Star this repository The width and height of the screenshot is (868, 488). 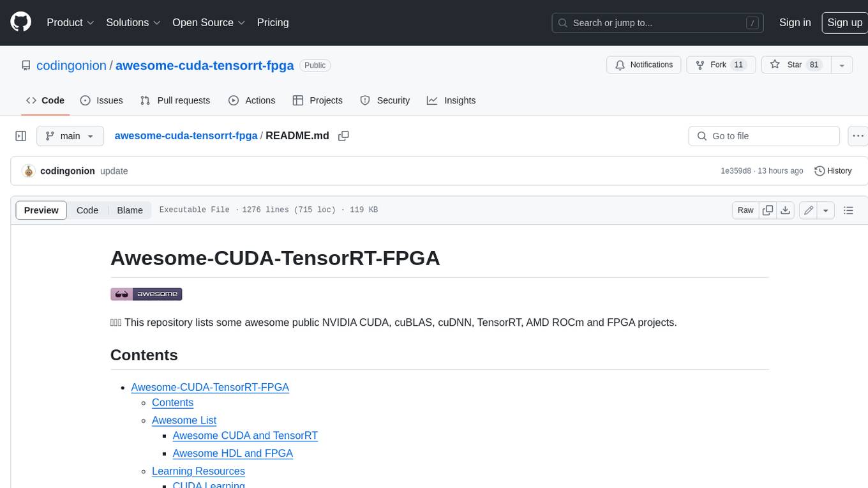795,65
